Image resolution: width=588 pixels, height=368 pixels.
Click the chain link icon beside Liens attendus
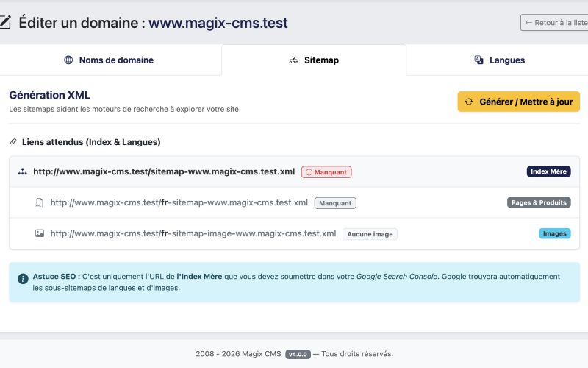pos(13,141)
